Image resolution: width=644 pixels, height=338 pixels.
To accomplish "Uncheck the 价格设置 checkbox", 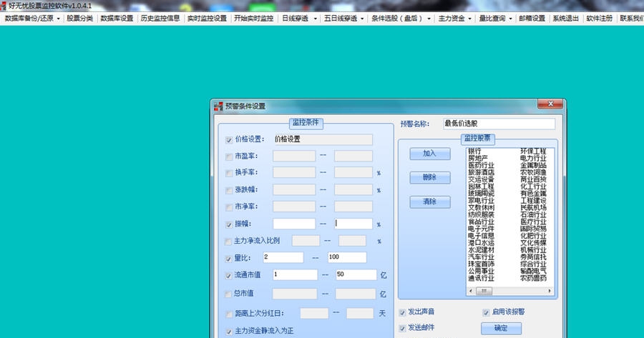I will pos(229,140).
